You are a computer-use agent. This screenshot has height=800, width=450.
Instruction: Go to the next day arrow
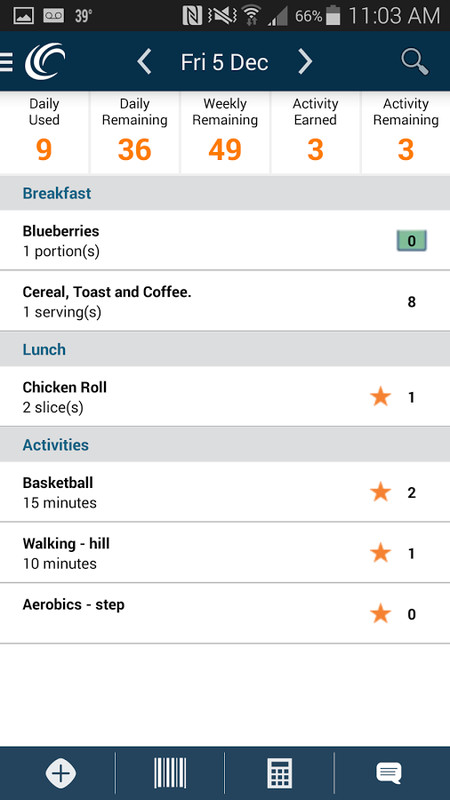[x=305, y=62]
